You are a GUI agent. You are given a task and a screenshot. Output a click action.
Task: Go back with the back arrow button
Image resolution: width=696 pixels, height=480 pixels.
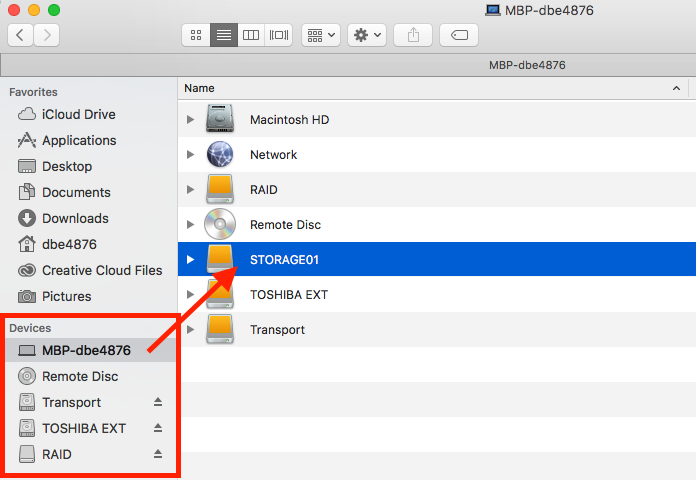click(20, 35)
